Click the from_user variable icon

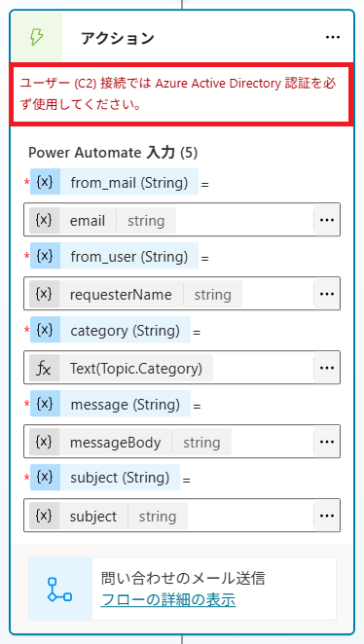[x=45, y=256]
